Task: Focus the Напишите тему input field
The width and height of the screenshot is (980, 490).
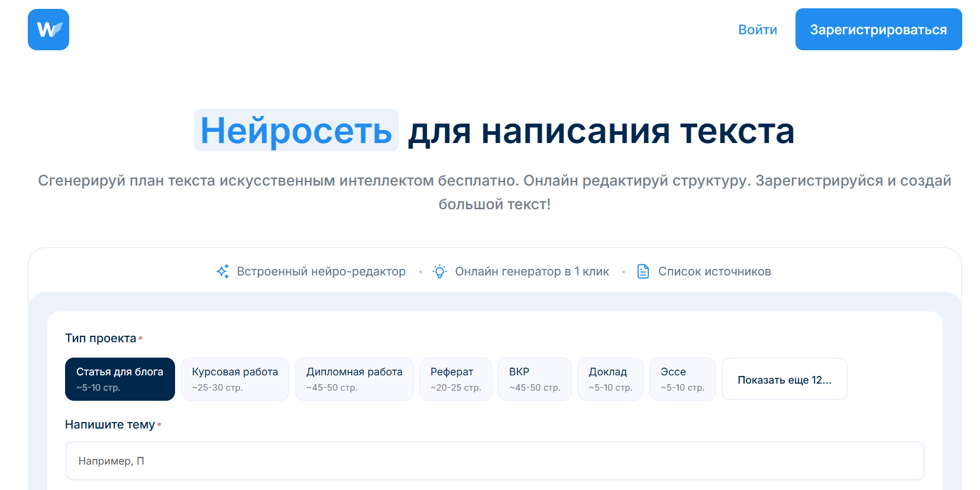Action: 494,460
